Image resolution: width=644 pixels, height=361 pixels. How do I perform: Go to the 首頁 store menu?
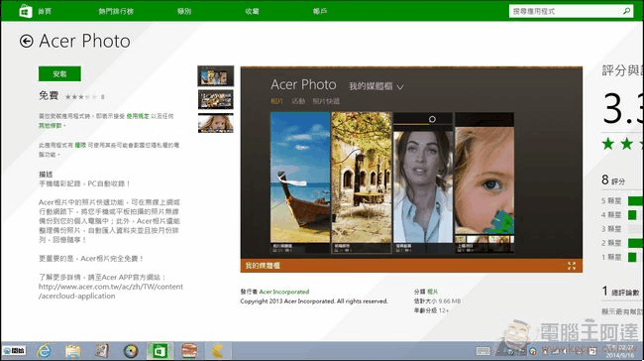(45, 11)
